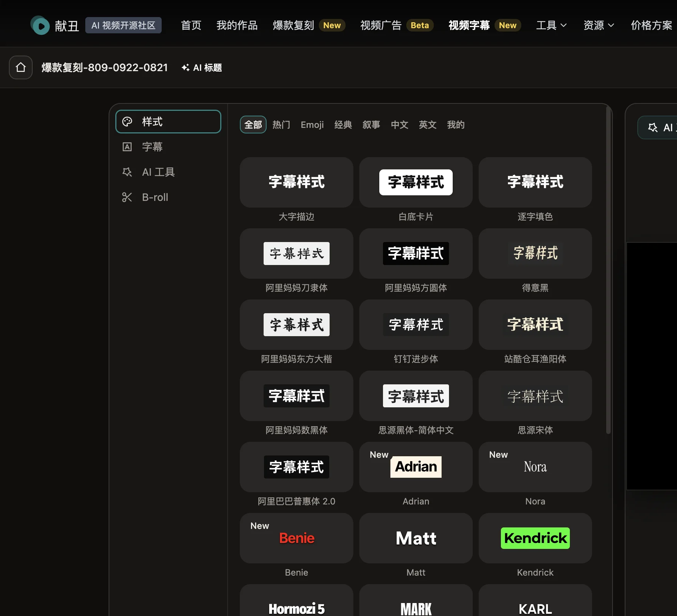Click project title 爆款复刻-809-0922-0821
Image resolution: width=677 pixels, height=616 pixels.
tap(105, 67)
